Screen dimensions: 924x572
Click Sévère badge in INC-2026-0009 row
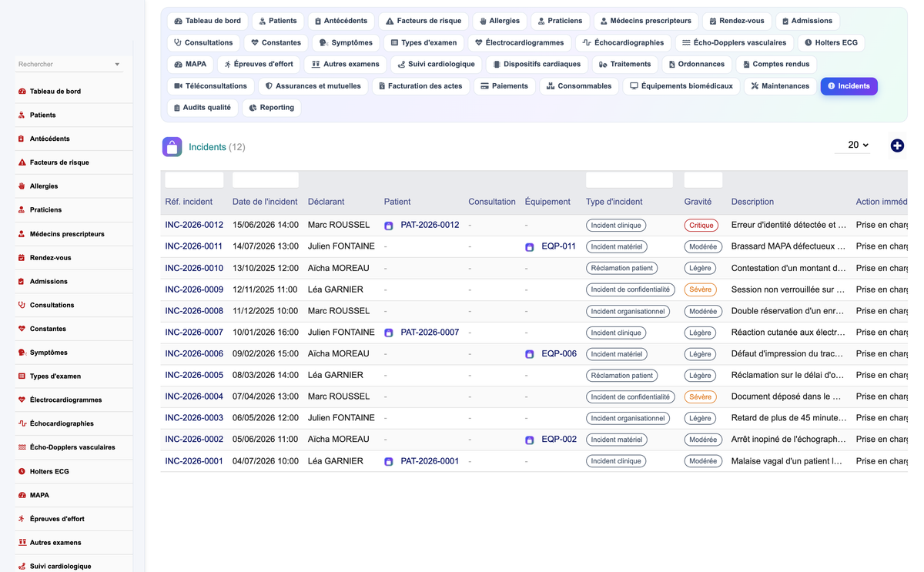[701, 289]
